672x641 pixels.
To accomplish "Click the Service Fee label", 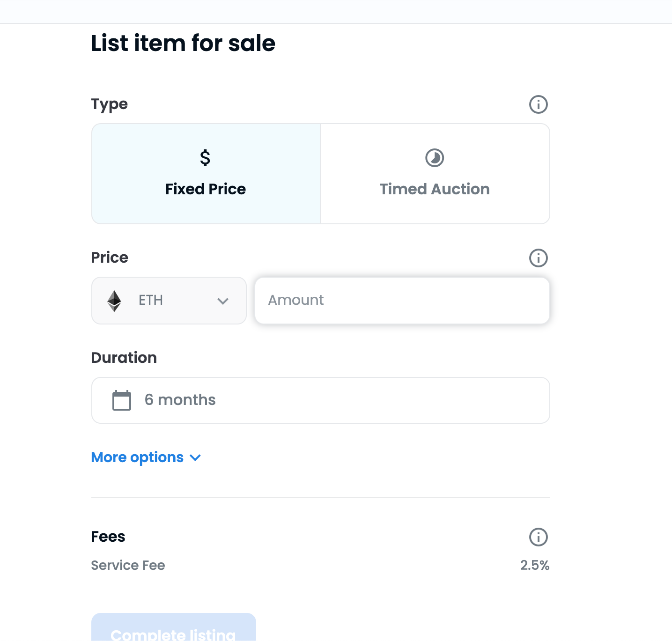I will coord(128,566).
